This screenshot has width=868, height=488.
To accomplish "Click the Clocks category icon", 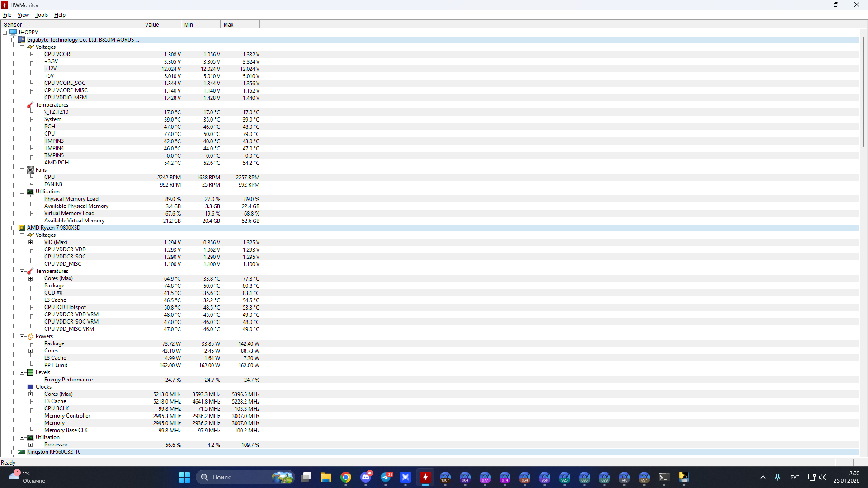I will [x=30, y=387].
